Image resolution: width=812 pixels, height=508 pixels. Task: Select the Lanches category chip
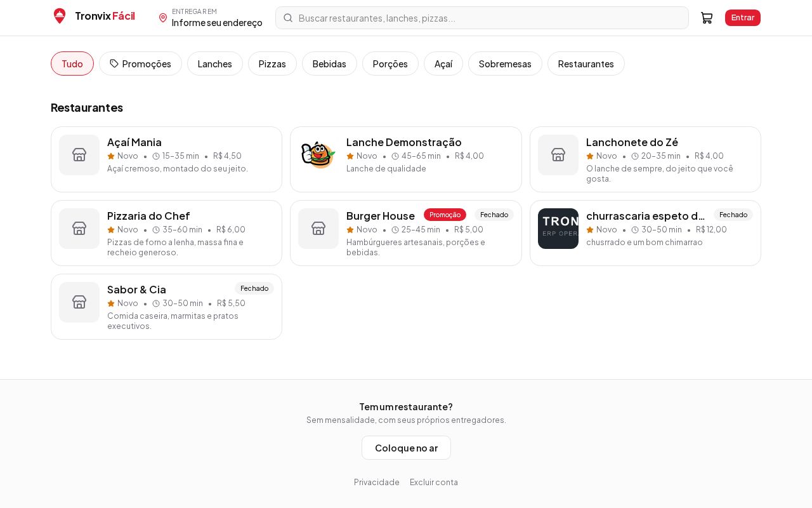tap(215, 63)
